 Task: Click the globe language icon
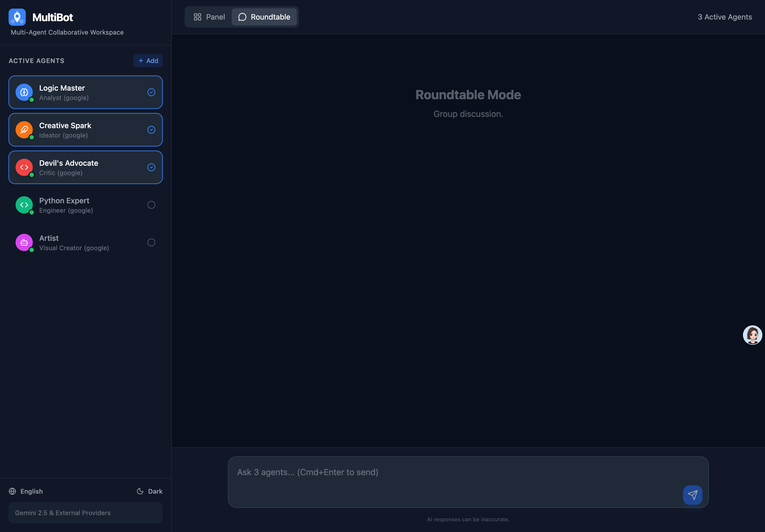point(12,491)
